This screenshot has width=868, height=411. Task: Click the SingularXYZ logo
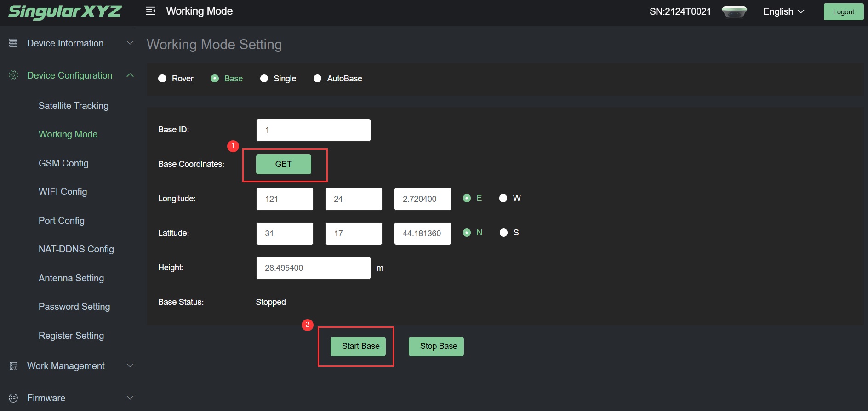(x=65, y=11)
